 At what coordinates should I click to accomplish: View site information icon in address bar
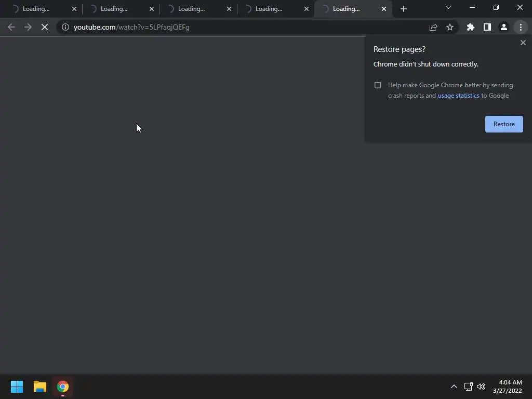65,27
